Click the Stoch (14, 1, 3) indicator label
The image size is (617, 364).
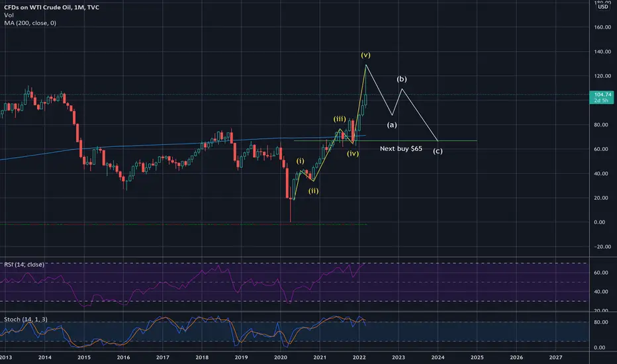(26, 319)
